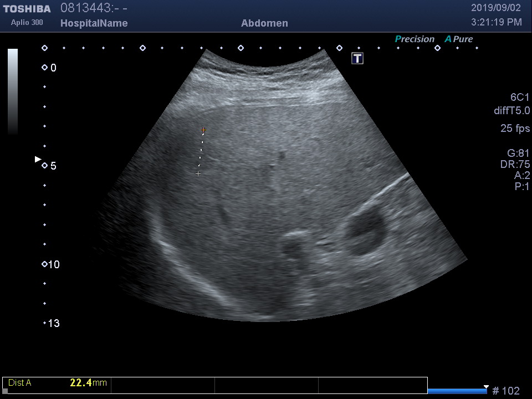Click the small gray square below Dist A
The image size is (532, 399).
tap(6, 391)
